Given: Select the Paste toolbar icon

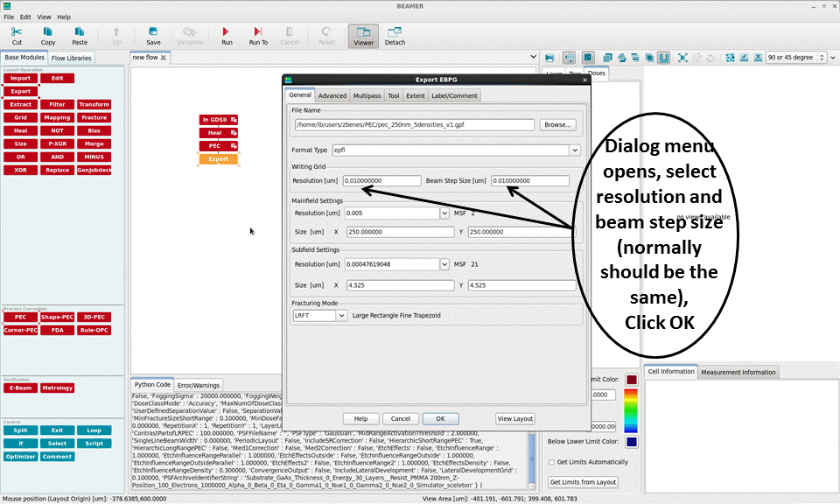Looking at the screenshot, I should (x=80, y=35).
